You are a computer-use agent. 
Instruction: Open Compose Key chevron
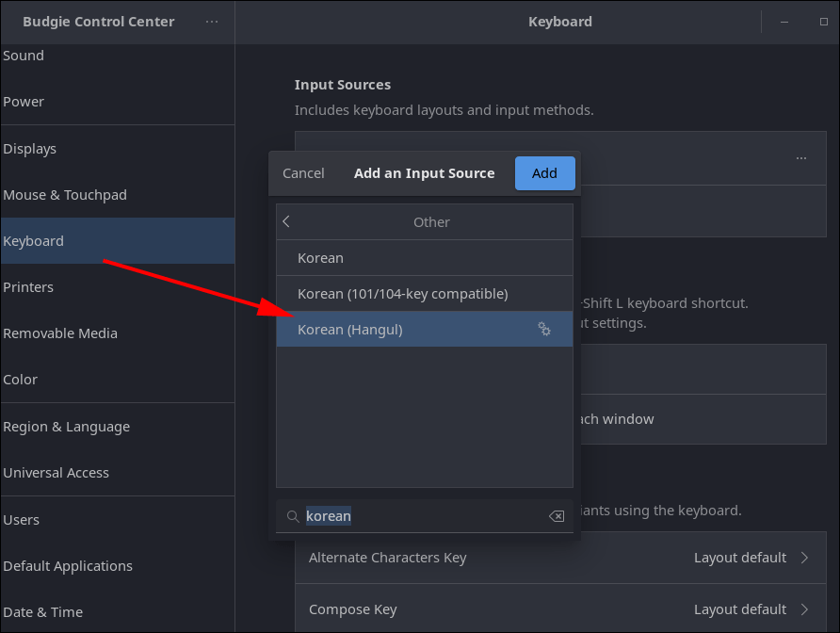[x=804, y=609]
